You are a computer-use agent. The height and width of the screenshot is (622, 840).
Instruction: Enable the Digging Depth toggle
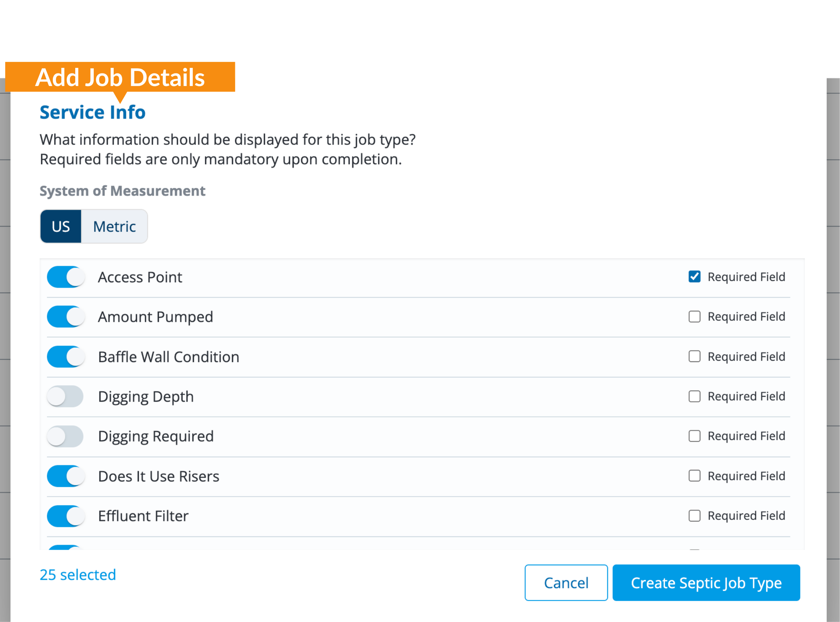click(x=65, y=397)
